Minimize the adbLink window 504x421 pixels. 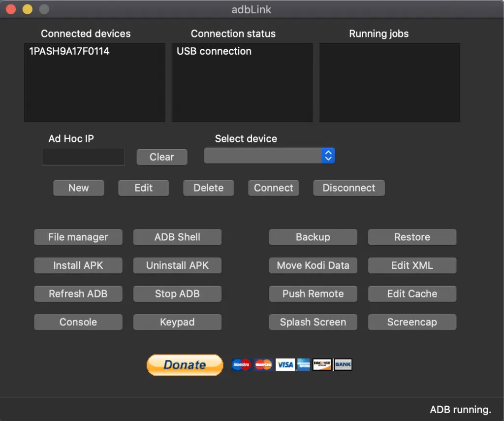[28, 9]
